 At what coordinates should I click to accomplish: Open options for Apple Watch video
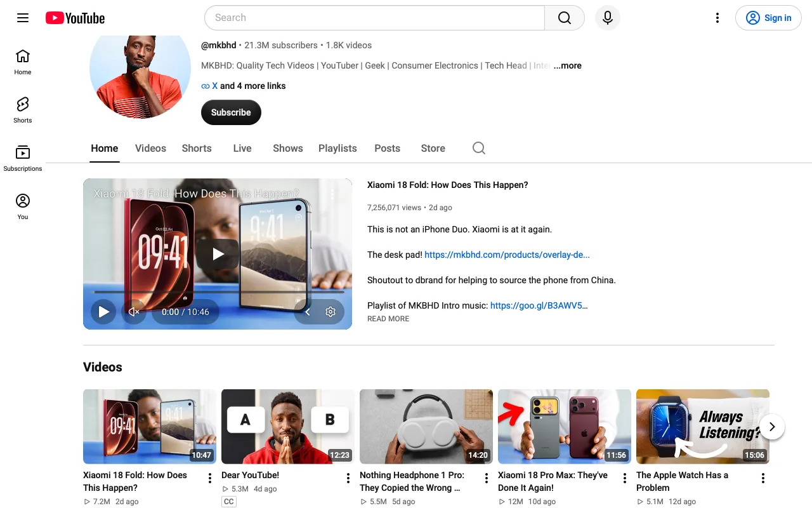(763, 478)
